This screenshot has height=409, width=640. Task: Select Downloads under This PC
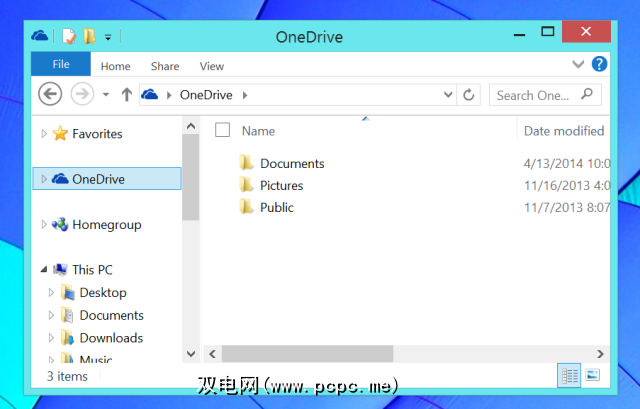coord(111,338)
